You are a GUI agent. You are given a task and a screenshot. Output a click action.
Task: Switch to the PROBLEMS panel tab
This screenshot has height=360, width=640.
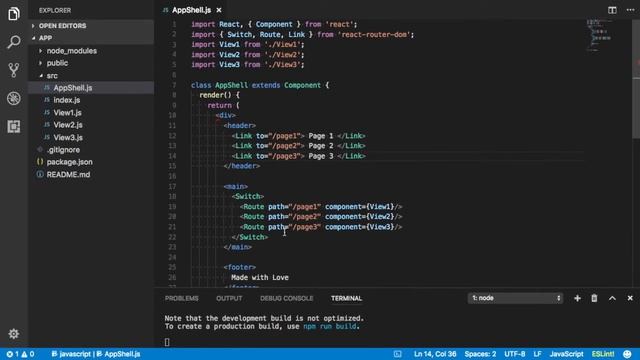(182, 298)
